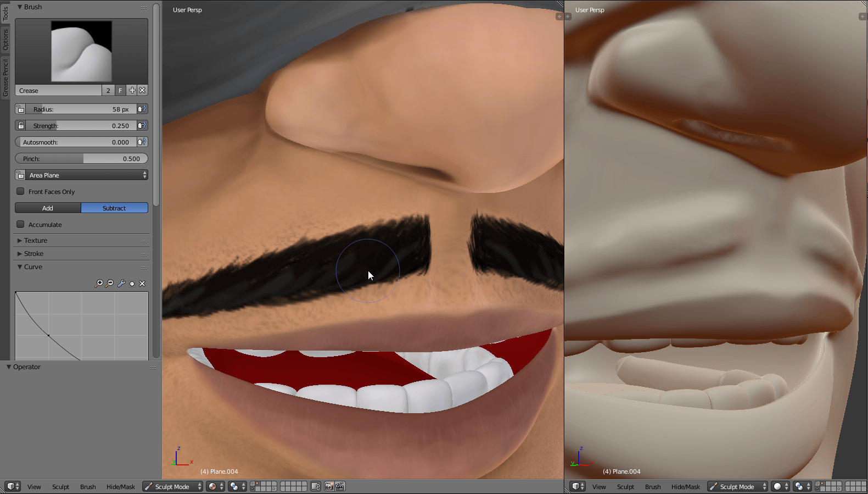Add a new brush with the plus icon
This screenshot has height=494, width=868.
[x=132, y=91]
